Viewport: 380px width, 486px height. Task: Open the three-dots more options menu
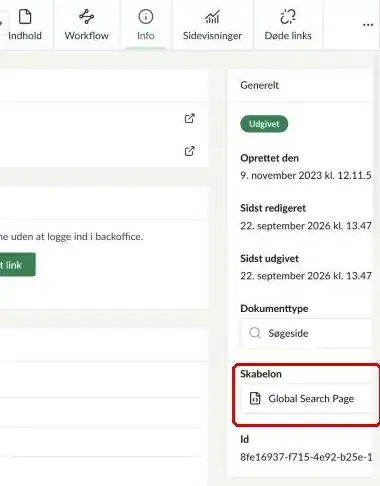click(368, 25)
